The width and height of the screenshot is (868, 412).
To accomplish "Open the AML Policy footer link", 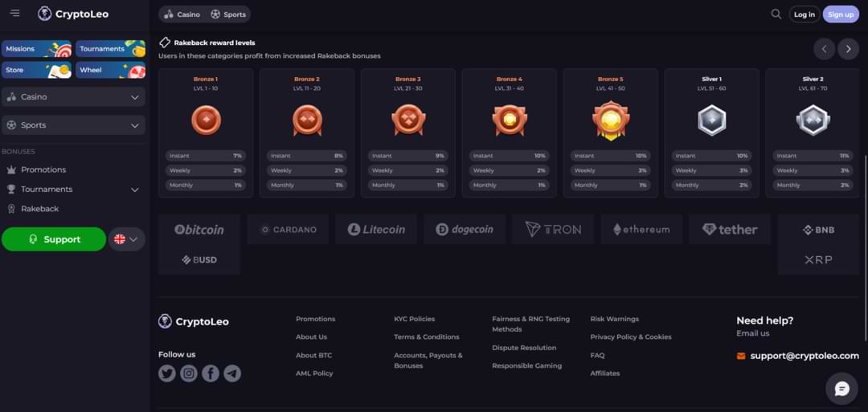I will (314, 373).
